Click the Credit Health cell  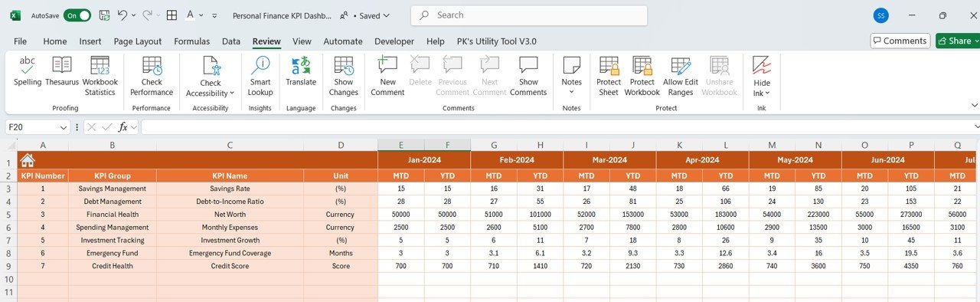point(112,266)
